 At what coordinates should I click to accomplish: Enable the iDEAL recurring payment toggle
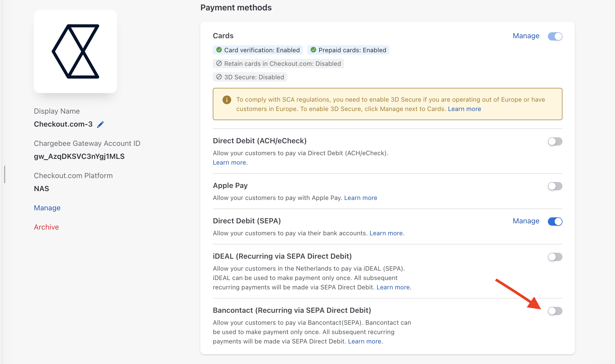click(x=555, y=257)
